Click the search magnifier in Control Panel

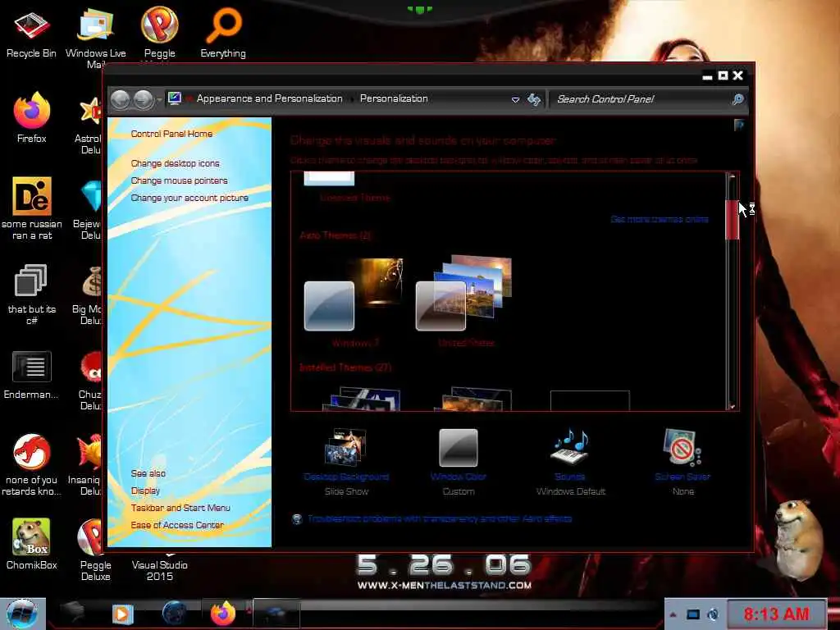tap(737, 99)
